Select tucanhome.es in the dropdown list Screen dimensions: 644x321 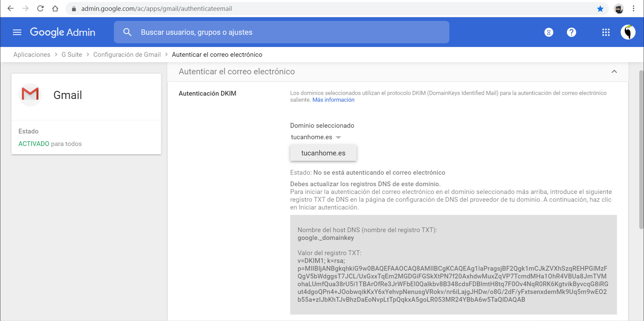point(323,153)
